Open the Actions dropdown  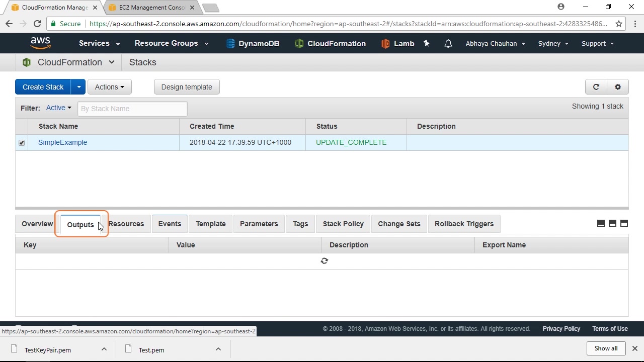coord(110,87)
